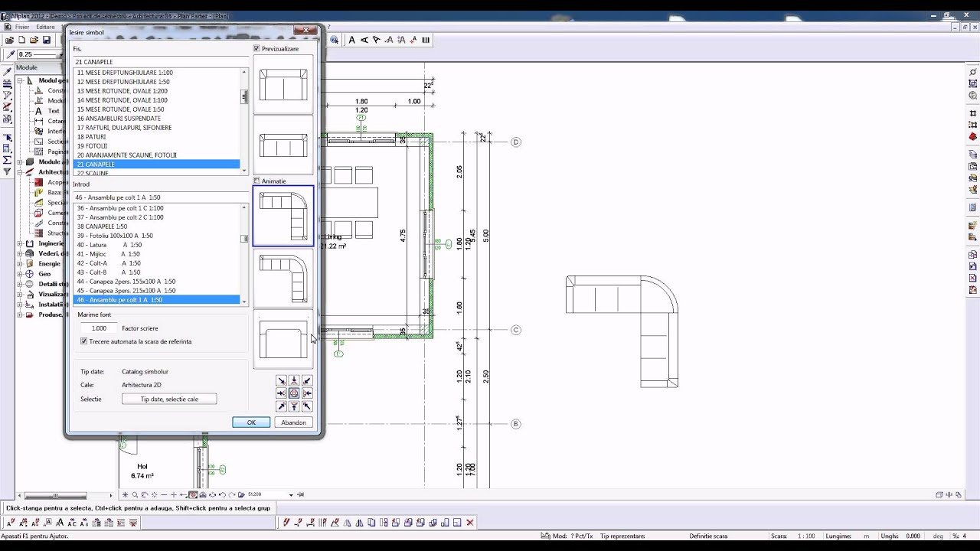The image size is (980, 551).
Task: Click the New document icon in toolbar
Action: [x=21, y=40]
